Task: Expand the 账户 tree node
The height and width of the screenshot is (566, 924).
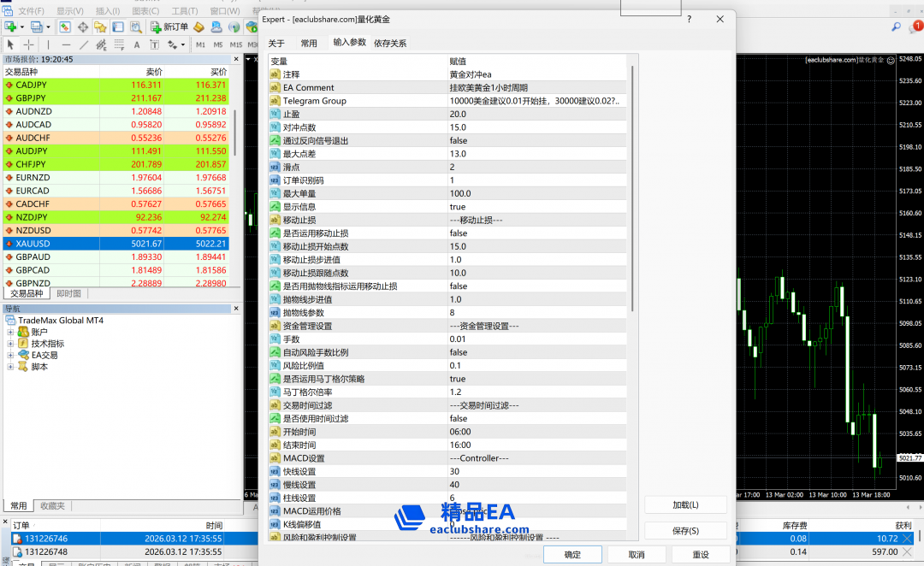Action: pos(11,332)
